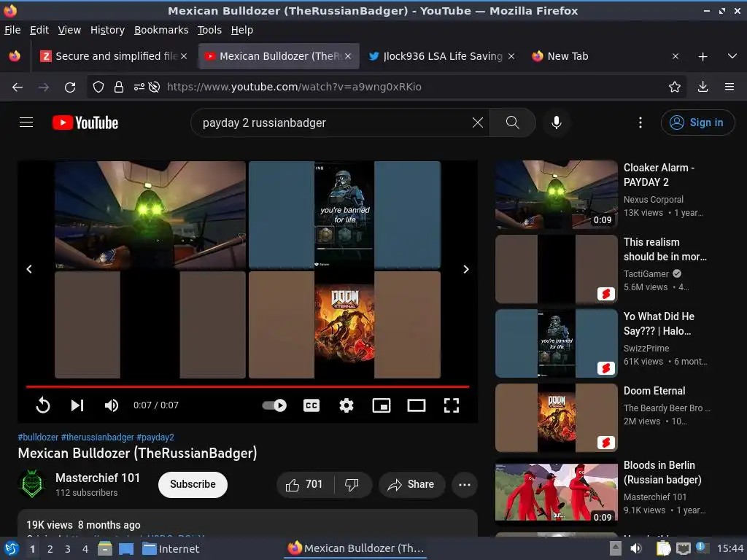Open volume control in system tray
This screenshot has height=560, width=747.
[x=636, y=548]
